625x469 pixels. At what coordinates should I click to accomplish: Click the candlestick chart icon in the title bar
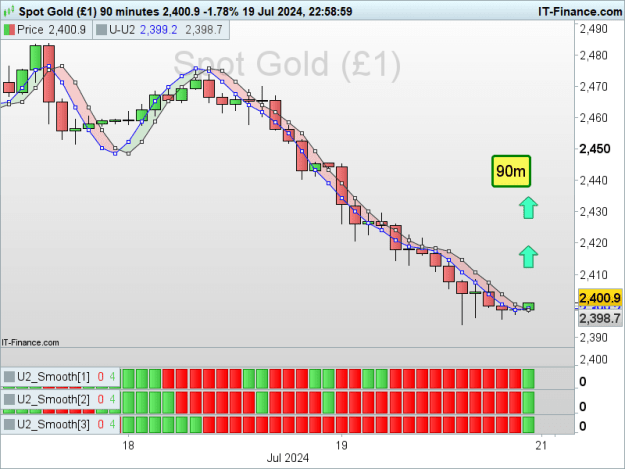pos(9,11)
